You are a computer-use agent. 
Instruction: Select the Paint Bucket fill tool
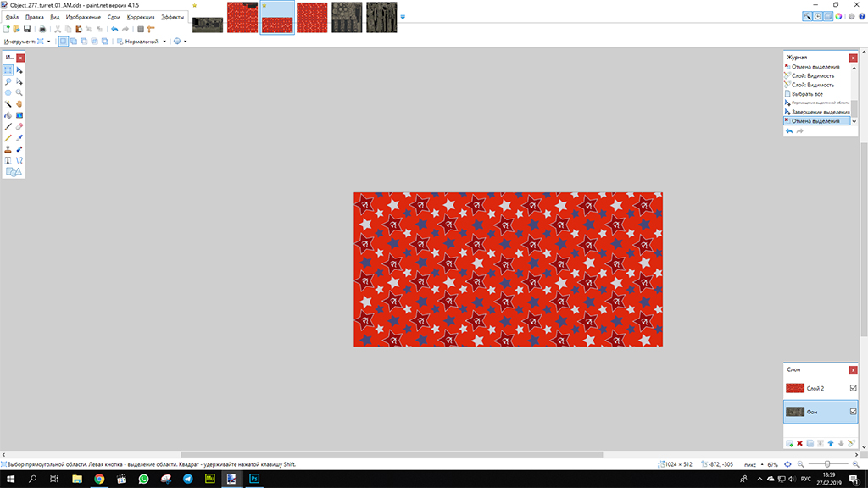(8, 114)
